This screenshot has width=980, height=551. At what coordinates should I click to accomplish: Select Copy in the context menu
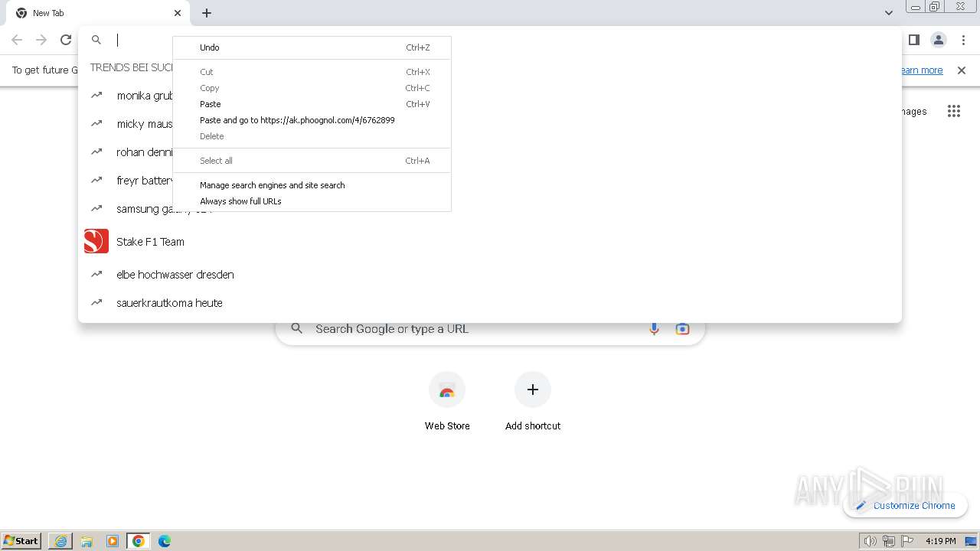pyautogui.click(x=312, y=88)
